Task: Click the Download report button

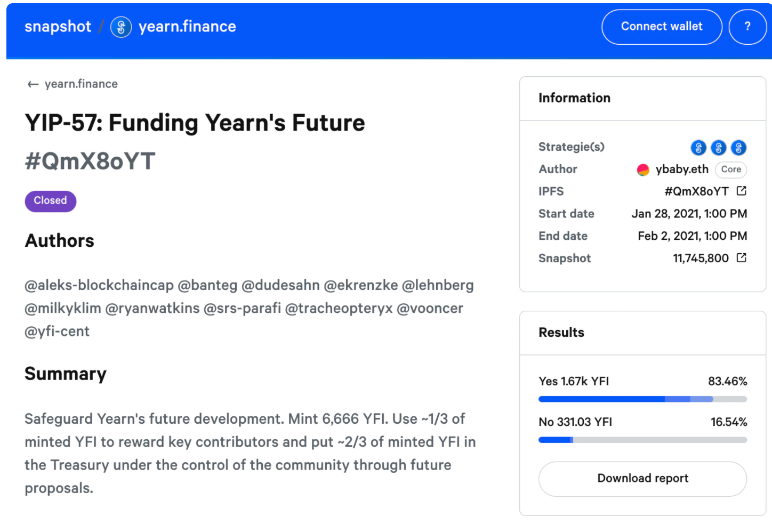Action: (x=642, y=479)
